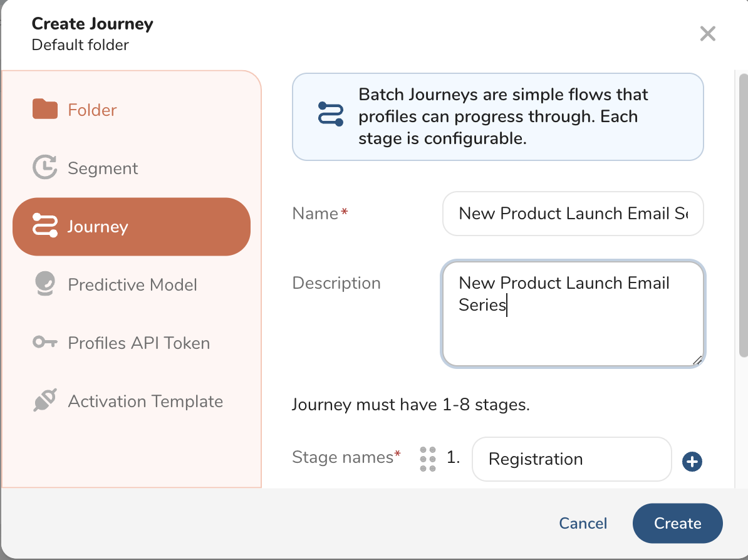The width and height of the screenshot is (748, 560).
Task: Focus the Name input field
Action: pos(573,214)
